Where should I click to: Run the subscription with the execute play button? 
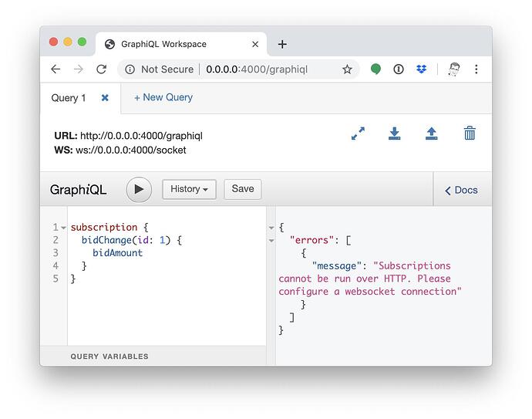pyautogui.click(x=139, y=190)
